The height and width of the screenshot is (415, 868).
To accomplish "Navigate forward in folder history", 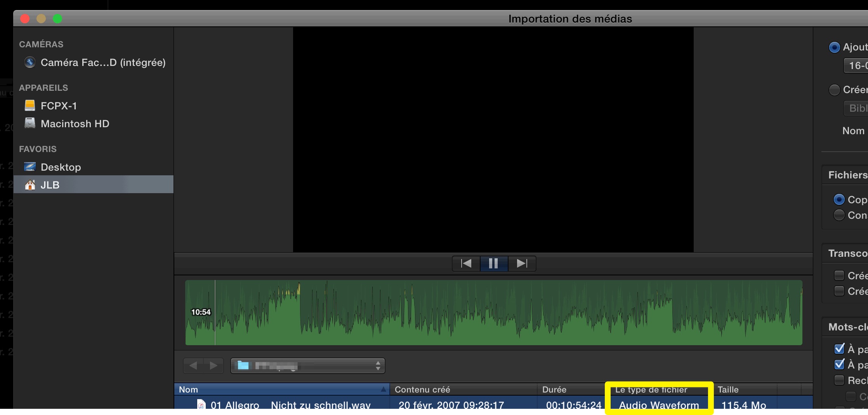I will 213,366.
